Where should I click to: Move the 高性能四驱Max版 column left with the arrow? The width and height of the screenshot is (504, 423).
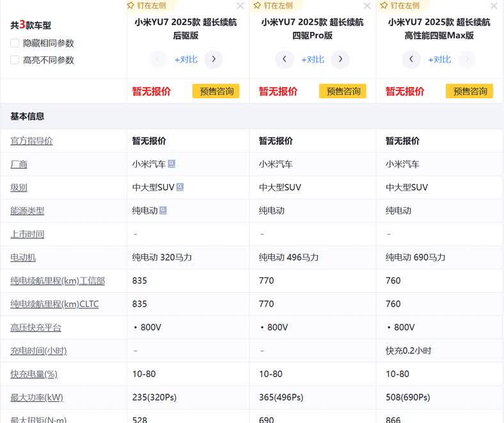[411, 59]
